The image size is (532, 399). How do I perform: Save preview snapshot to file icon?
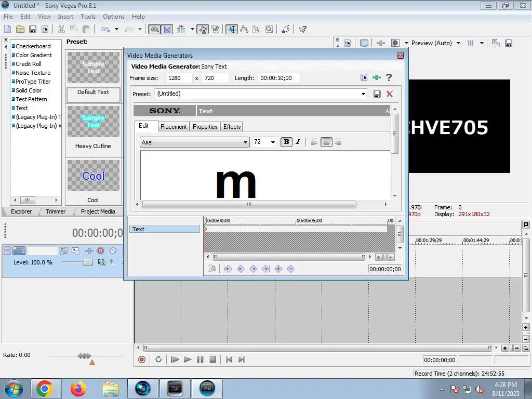pos(508,43)
